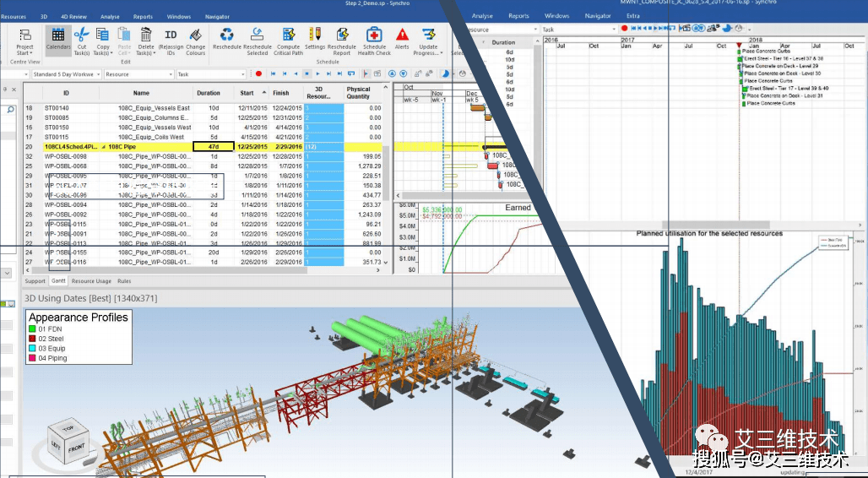This screenshot has height=478, width=868.
Task: Open the Analyse tab in left window
Action: pyautogui.click(x=110, y=17)
